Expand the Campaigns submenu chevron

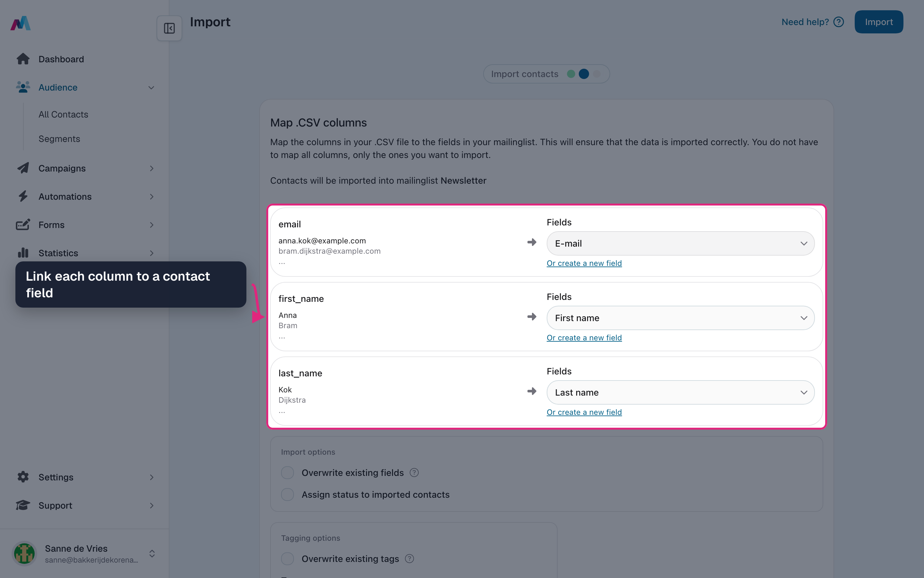coord(151,169)
